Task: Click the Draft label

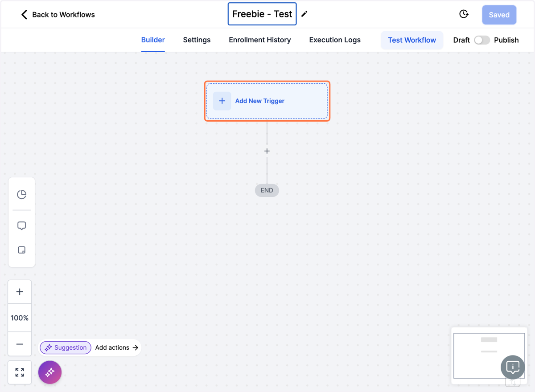Action: coord(461,40)
